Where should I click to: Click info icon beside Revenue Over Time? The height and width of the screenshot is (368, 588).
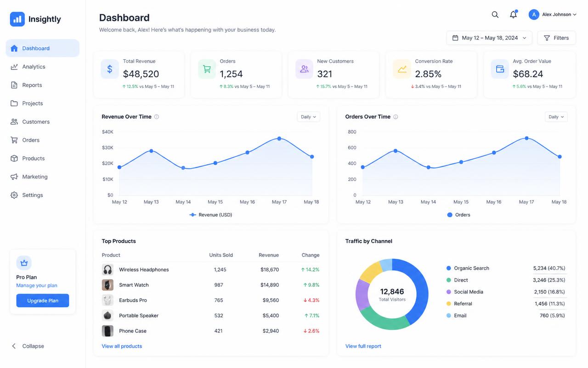click(157, 117)
